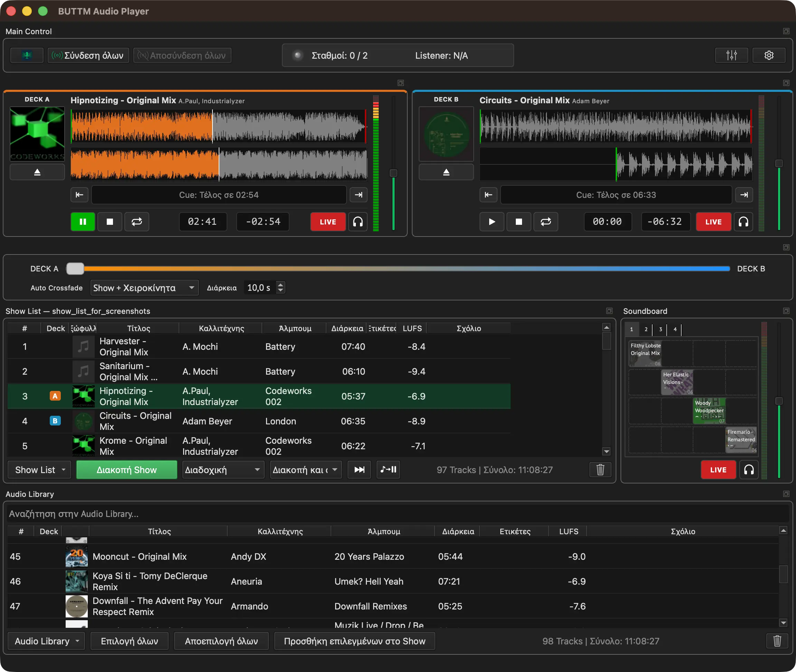Viewport: 796px width, 672px height.
Task: Switch to soundboard tab 3
Action: (660, 329)
